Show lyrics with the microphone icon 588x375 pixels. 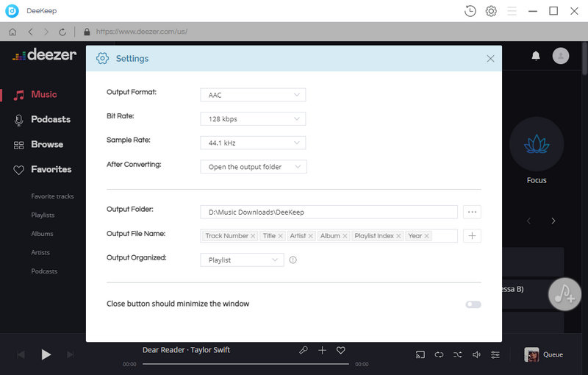pos(304,350)
